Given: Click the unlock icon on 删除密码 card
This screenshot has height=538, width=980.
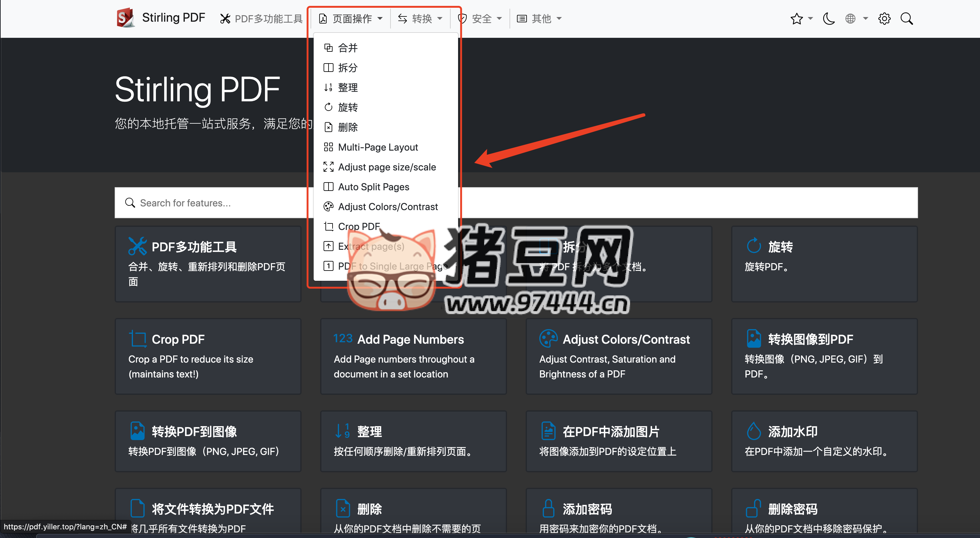Looking at the screenshot, I should 754,508.
